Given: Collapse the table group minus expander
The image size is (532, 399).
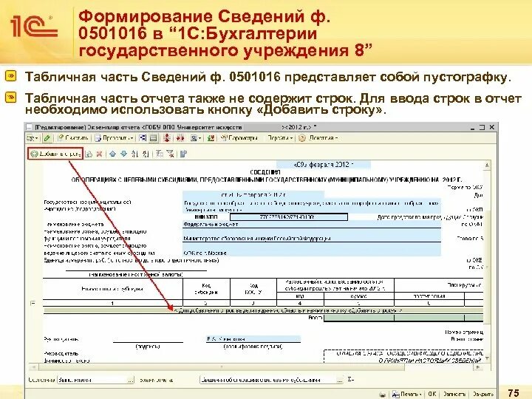Looking at the screenshot, I should [33, 303].
